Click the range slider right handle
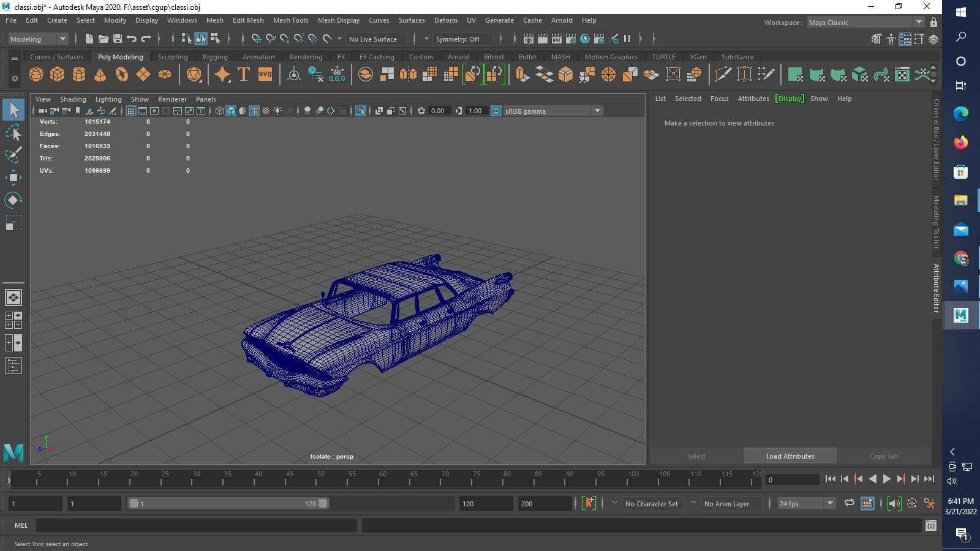Image resolution: width=980 pixels, height=551 pixels. coord(322,503)
